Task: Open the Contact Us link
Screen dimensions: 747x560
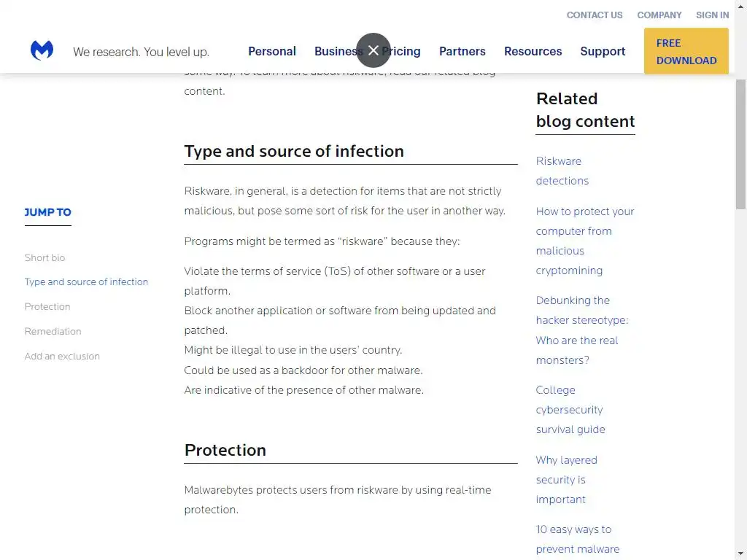Action: pos(595,15)
